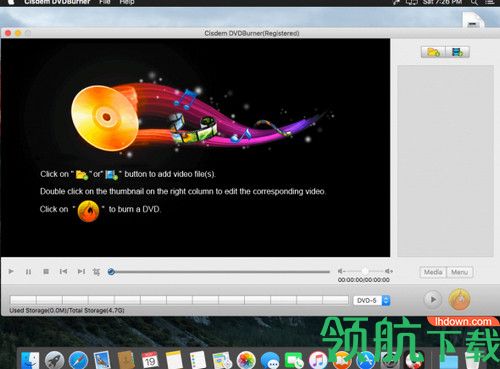
Task: Open Contacts from the dock
Action: coord(126,361)
